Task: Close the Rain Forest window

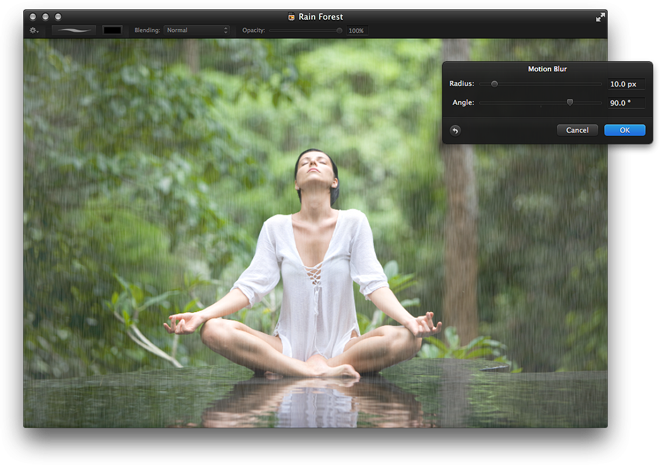Action: click(33, 17)
